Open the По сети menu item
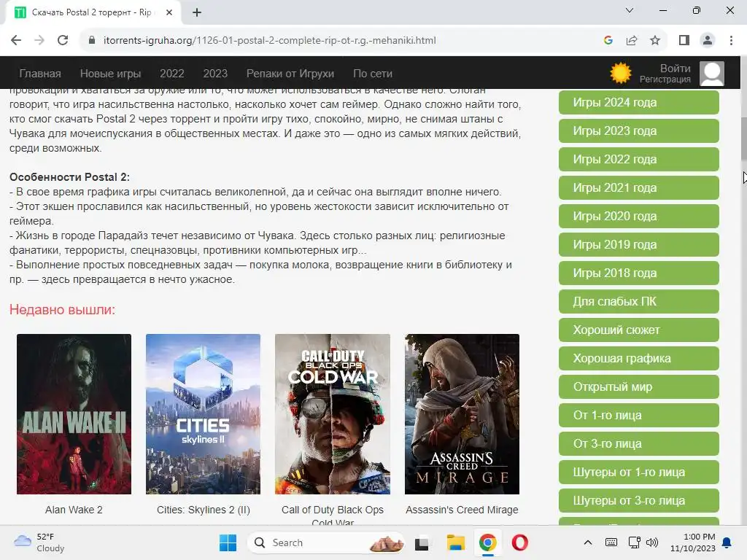 coord(373,74)
